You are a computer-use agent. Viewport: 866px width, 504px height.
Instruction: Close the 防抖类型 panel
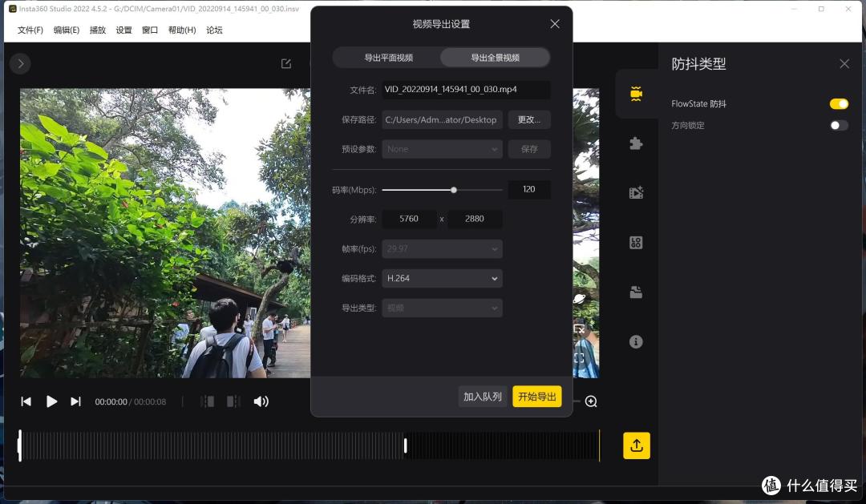tap(844, 63)
